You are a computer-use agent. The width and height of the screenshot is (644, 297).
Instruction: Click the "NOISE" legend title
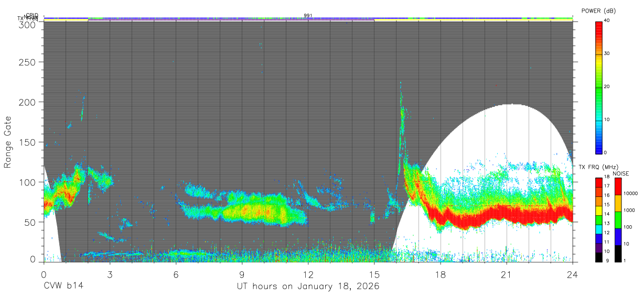coord(620,173)
